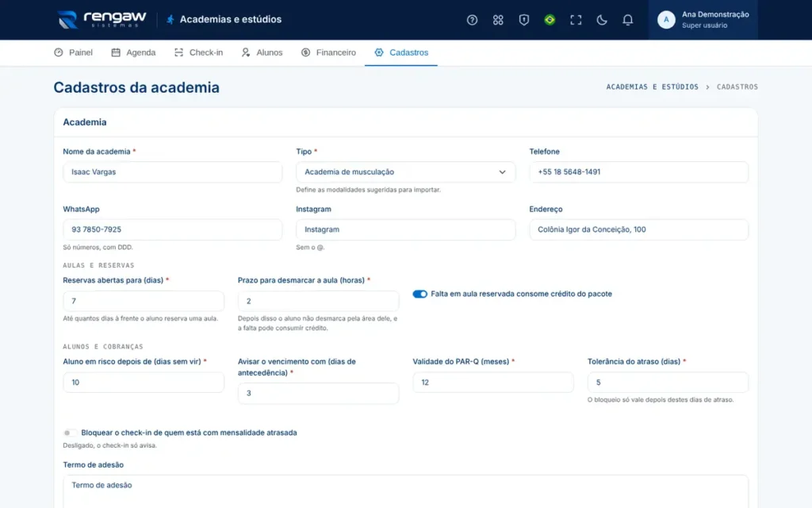
Task: Click the user avatar circle A
Action: (666, 20)
